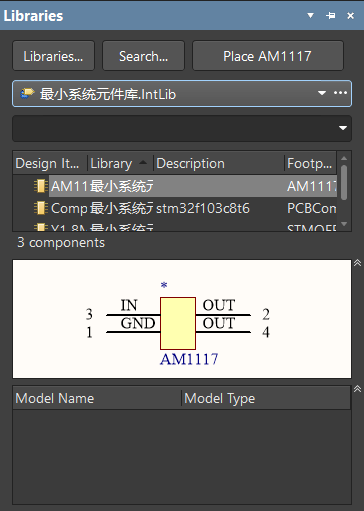This screenshot has width=364, height=511.
Task: Click the ellipsis options next to library name
Action: coord(340,93)
